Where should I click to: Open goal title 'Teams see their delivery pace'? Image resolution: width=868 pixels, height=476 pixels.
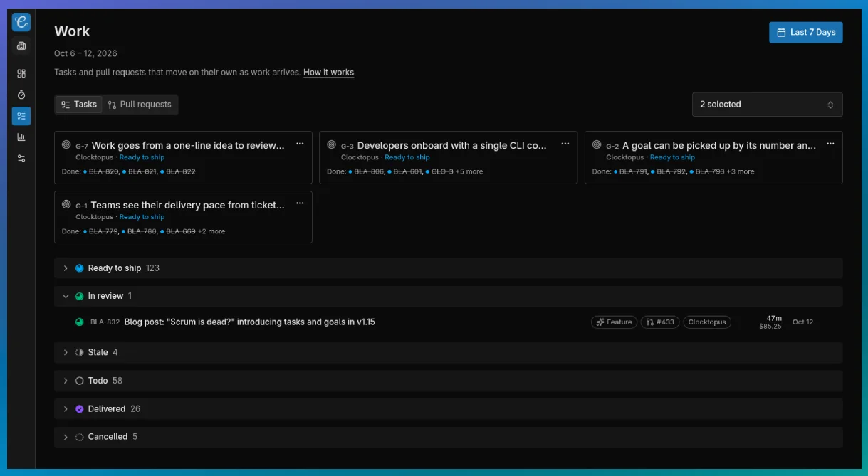tap(188, 205)
